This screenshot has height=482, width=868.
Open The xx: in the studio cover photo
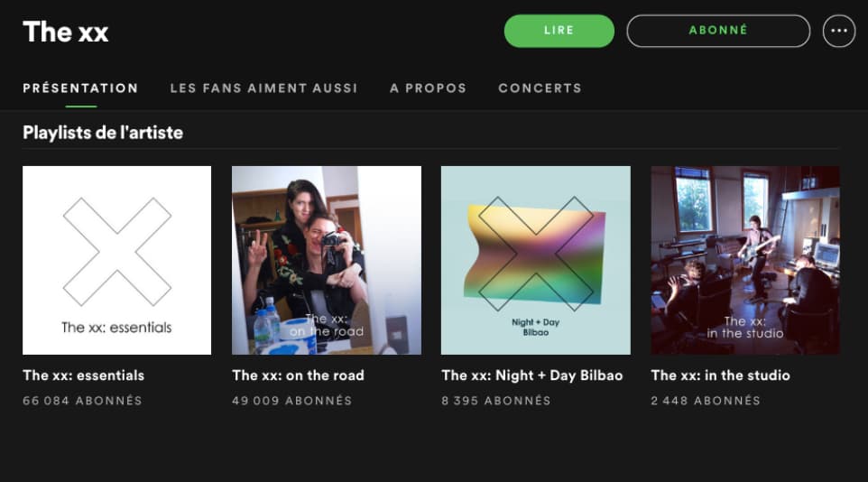[x=745, y=260]
